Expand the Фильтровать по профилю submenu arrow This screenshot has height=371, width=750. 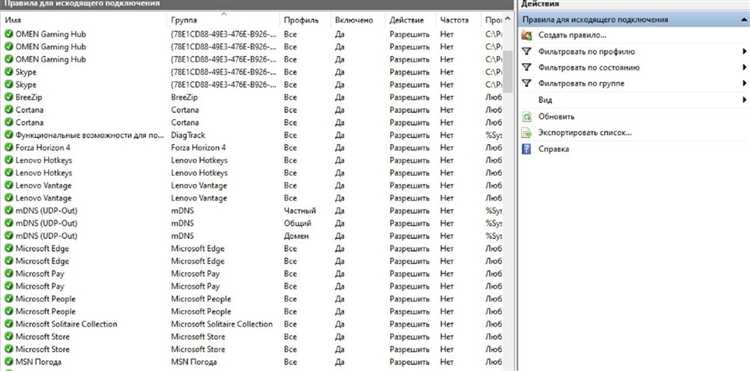click(x=745, y=51)
